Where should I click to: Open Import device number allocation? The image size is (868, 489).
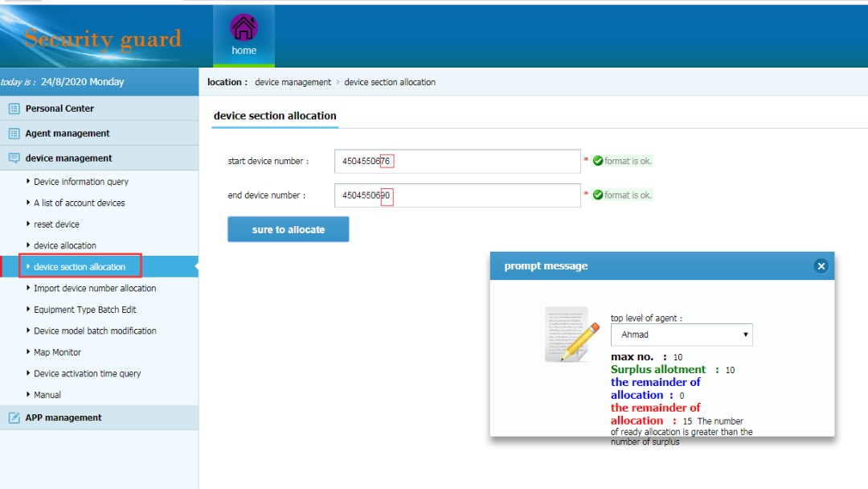point(95,289)
